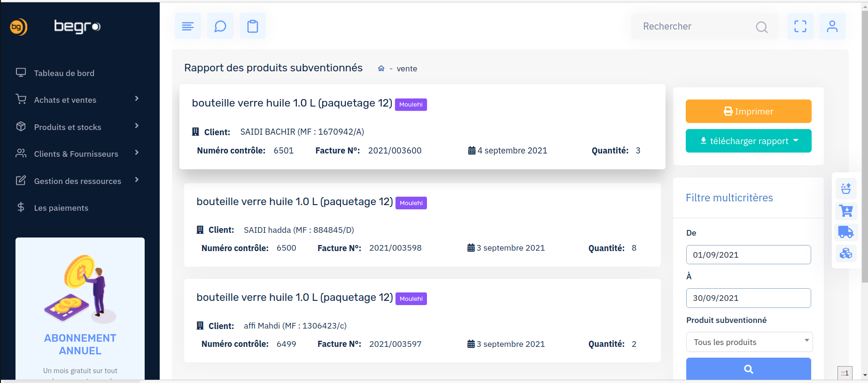Click the hamburger menu toggle icon
Viewport: 868px width, 383px height.
pos(188,26)
